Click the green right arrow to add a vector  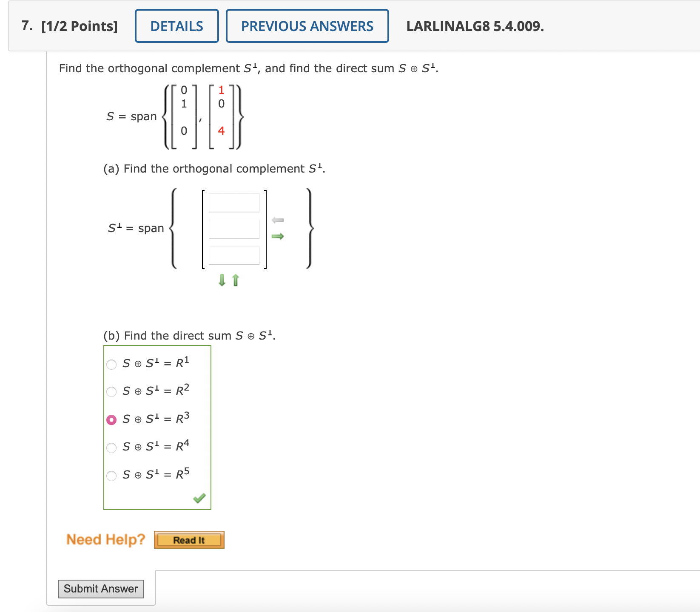point(279,237)
